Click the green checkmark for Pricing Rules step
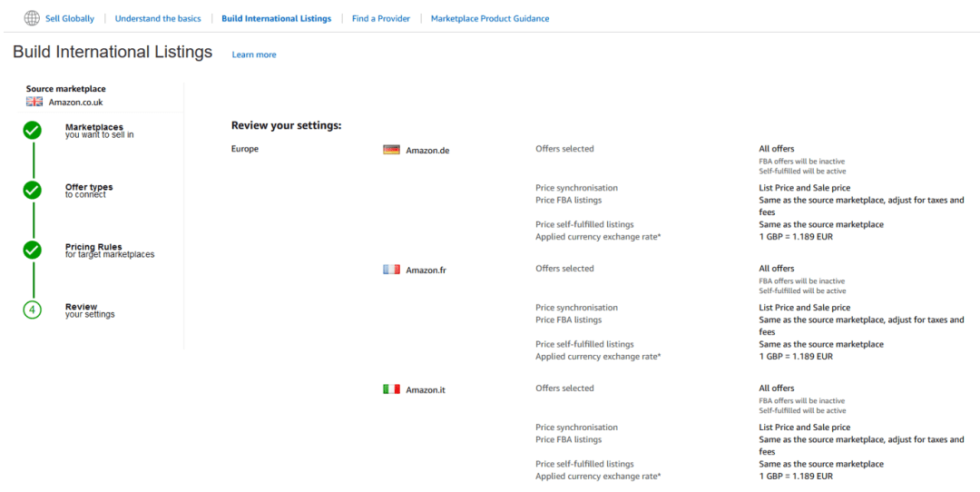 33,250
